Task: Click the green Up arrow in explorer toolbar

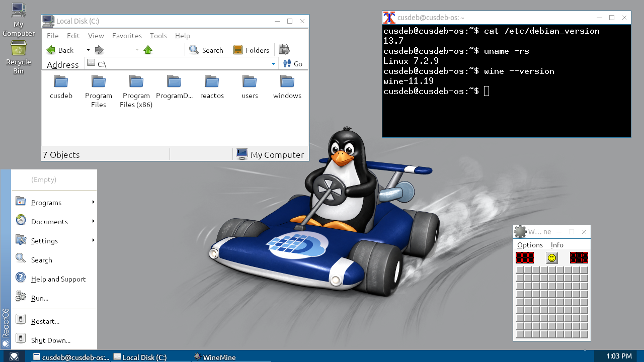Action: click(148, 50)
